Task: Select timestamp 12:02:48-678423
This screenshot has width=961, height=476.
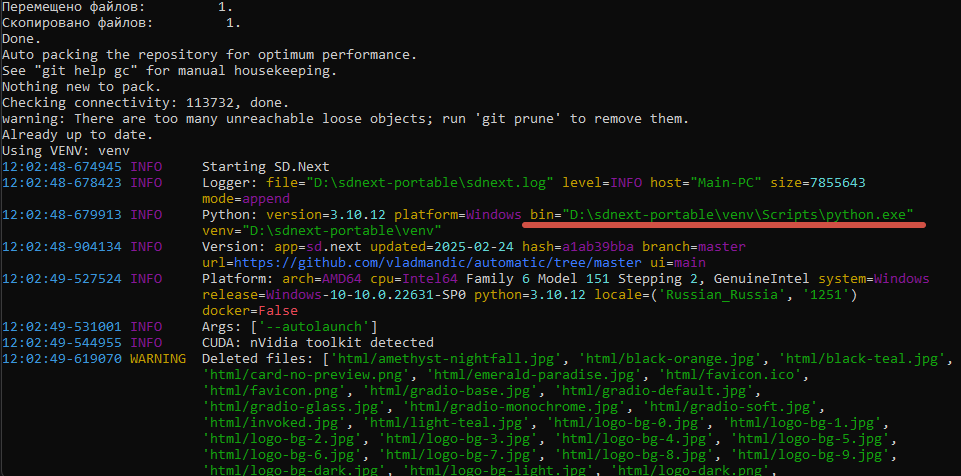Action: pos(61,182)
